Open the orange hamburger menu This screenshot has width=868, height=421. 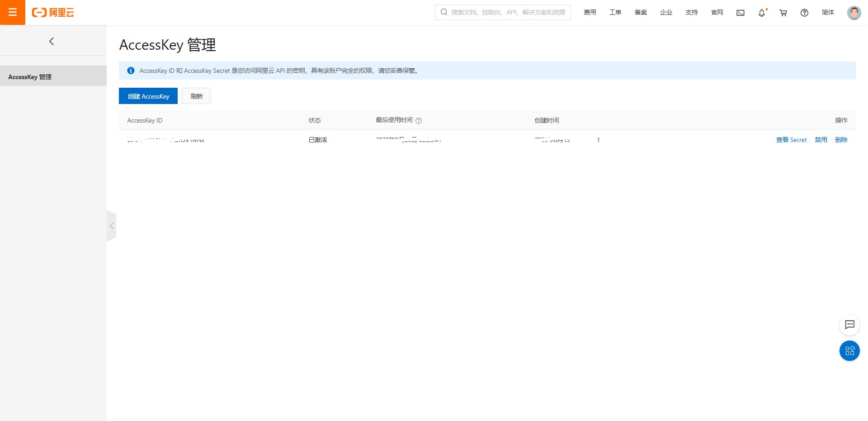coord(13,12)
